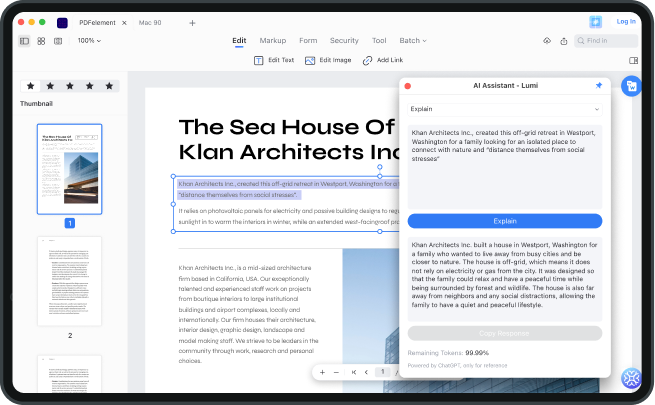Jump to the first page icon
This screenshot has height=405, width=655.
pos(354,372)
